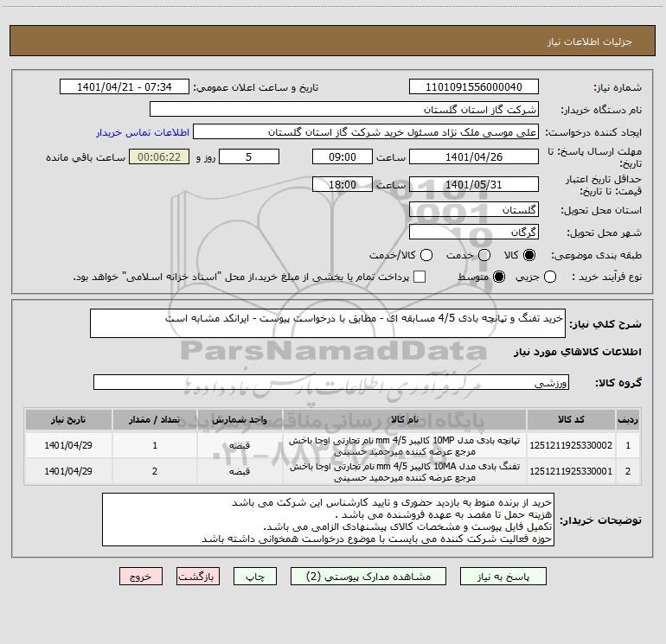Click the remaining time field 00:06:22
Screen dimensions: 666x644
point(159,157)
